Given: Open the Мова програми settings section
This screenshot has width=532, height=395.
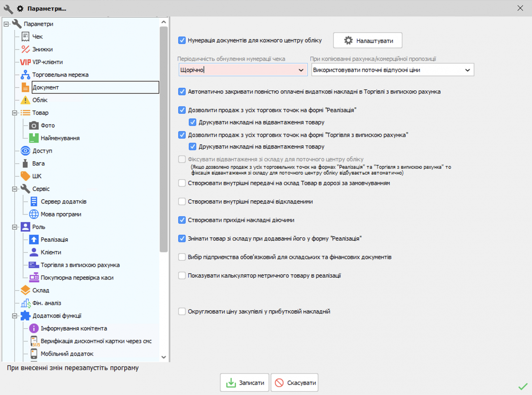Looking at the screenshot, I should [x=61, y=214].
